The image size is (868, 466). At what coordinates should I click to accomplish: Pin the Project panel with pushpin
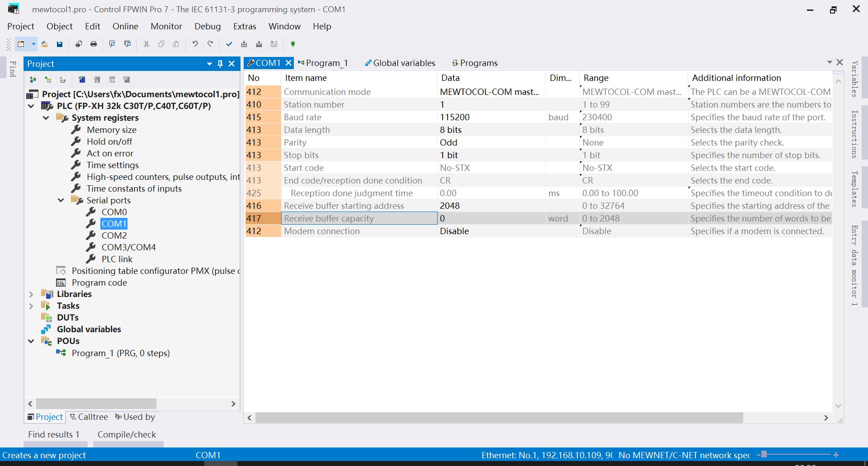(220, 64)
